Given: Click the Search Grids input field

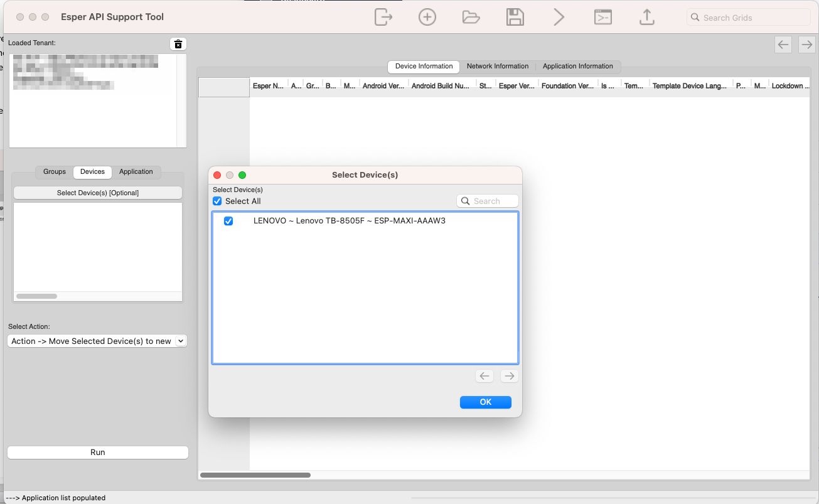Looking at the screenshot, I should [x=748, y=17].
